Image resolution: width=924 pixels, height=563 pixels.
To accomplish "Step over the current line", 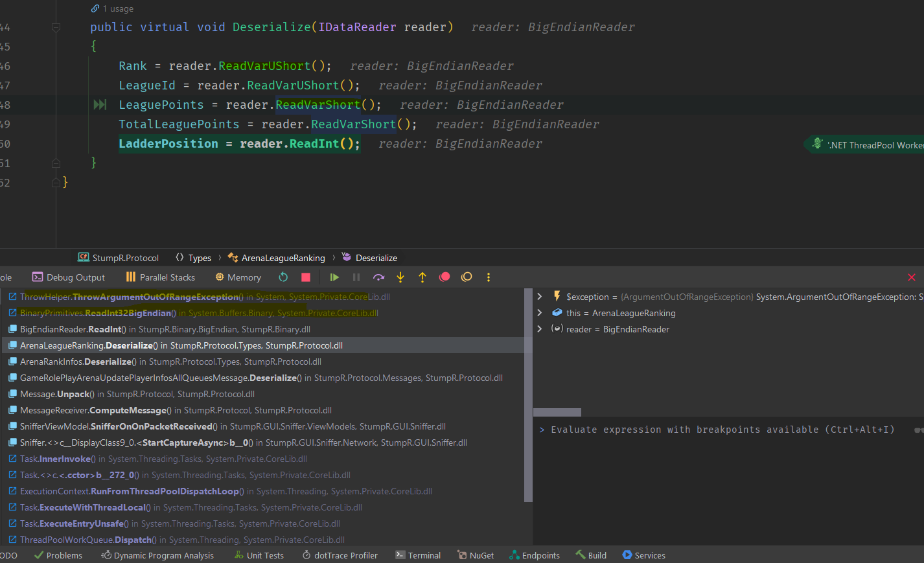I will tap(378, 277).
